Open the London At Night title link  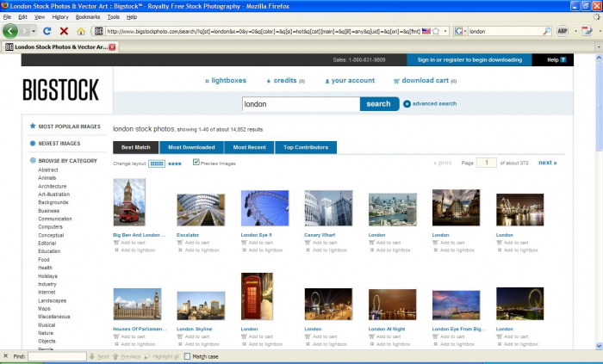387,329
